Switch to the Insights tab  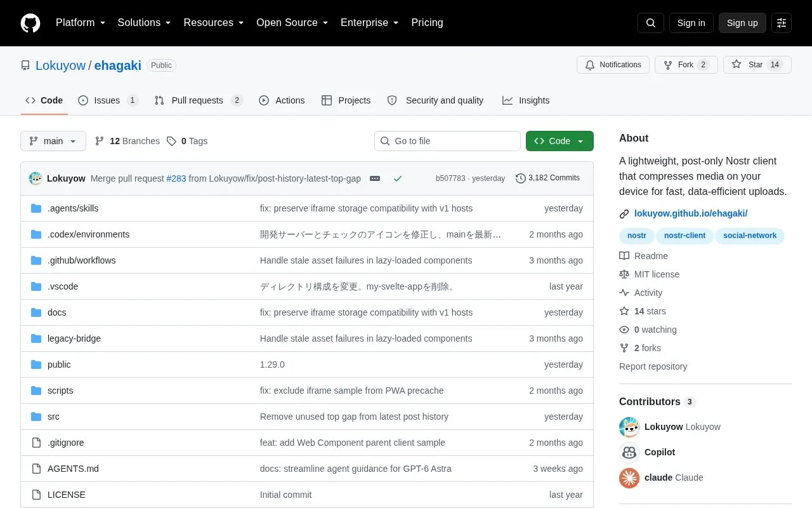526,100
